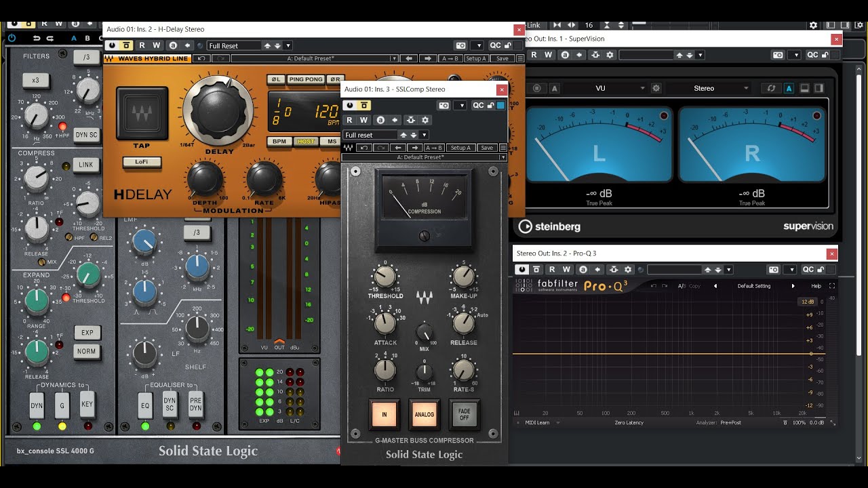Screen dimensions: 868x488
Task: Expand SSLComp A: Default Preset list
Action: coord(502,157)
